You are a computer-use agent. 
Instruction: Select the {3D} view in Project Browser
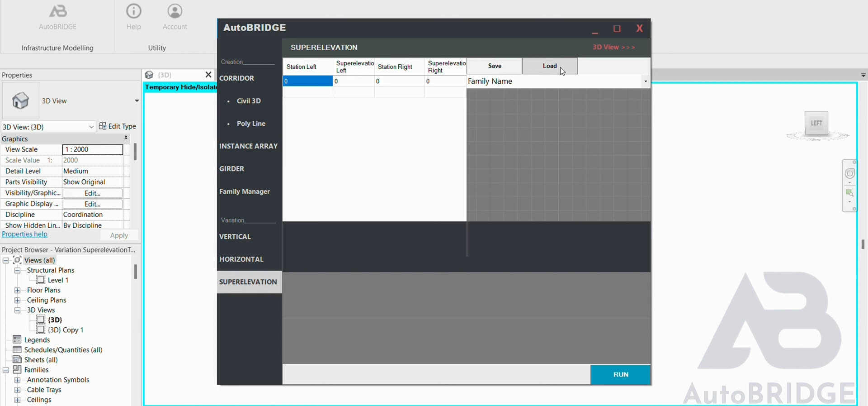click(55, 320)
